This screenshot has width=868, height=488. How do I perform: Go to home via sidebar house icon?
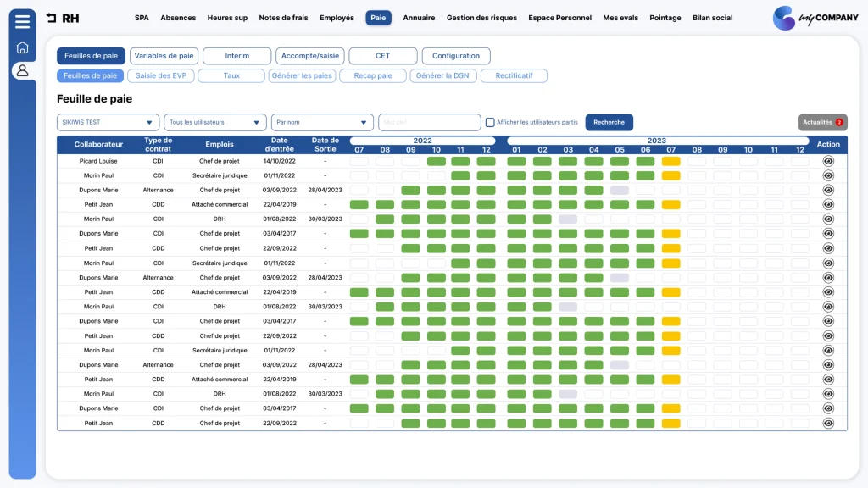[x=22, y=47]
